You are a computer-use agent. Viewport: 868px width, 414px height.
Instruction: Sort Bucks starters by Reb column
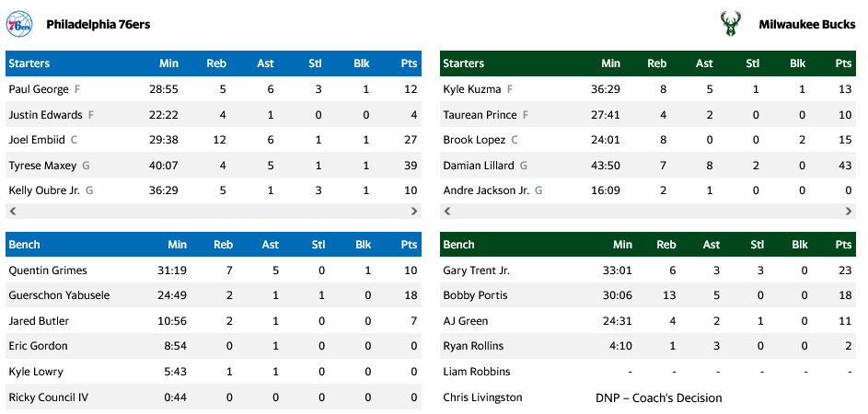pyautogui.click(x=656, y=63)
